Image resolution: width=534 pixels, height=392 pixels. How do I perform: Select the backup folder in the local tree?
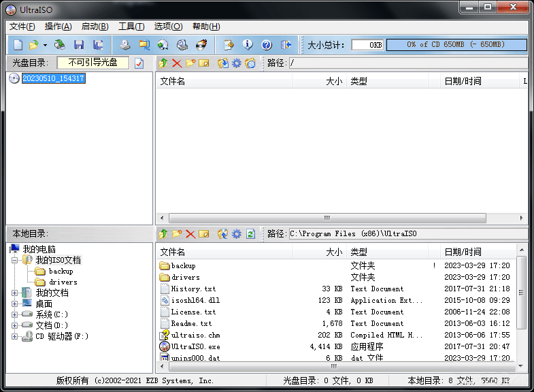tap(61, 271)
